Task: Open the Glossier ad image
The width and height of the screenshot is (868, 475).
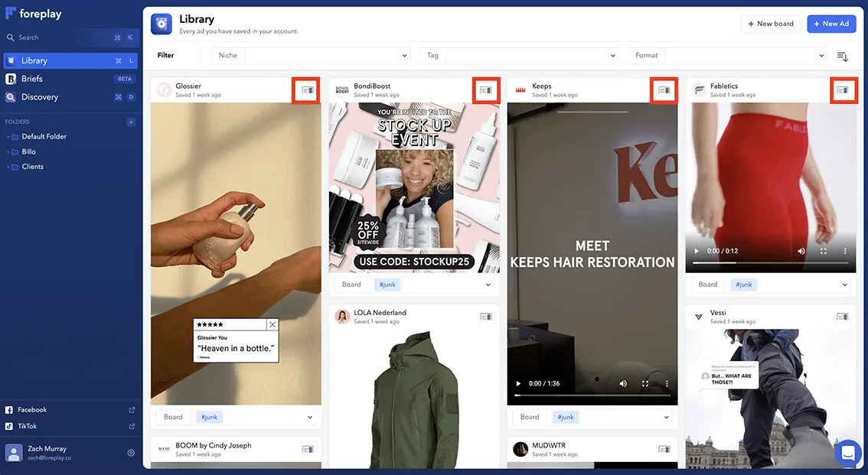Action: coord(236,254)
